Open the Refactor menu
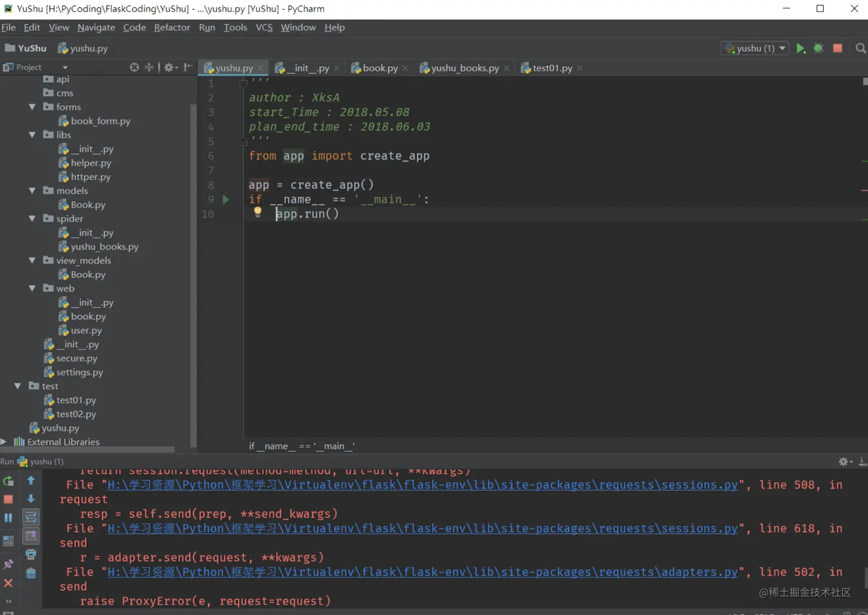 point(172,28)
